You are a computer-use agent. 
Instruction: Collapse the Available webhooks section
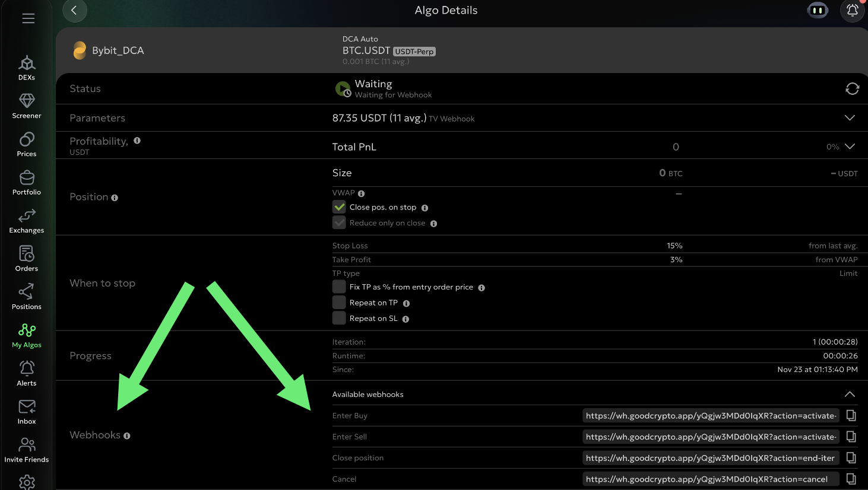850,394
